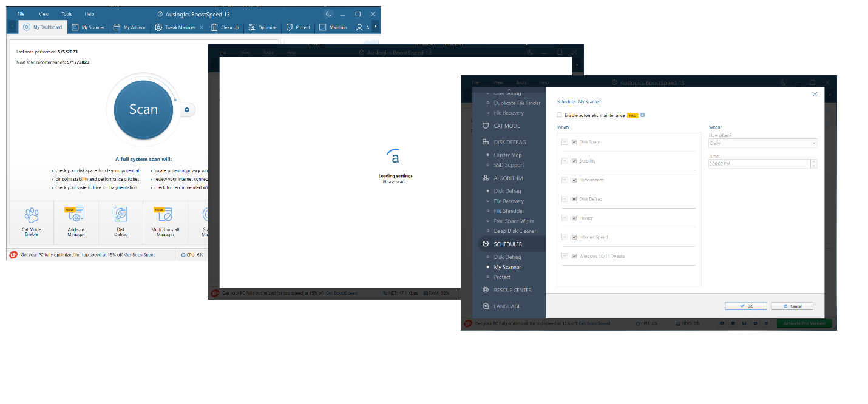Toggle the Performance checkbox
Viewport: 868px width, 404px height.
click(574, 180)
